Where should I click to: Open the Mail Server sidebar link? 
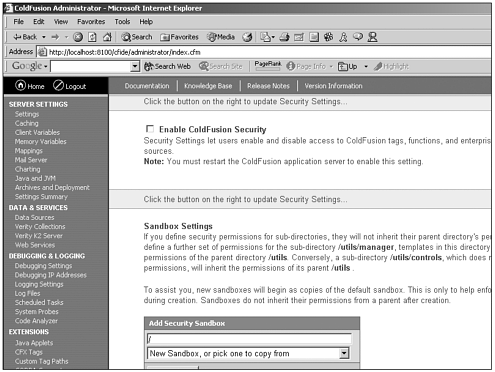click(31, 160)
